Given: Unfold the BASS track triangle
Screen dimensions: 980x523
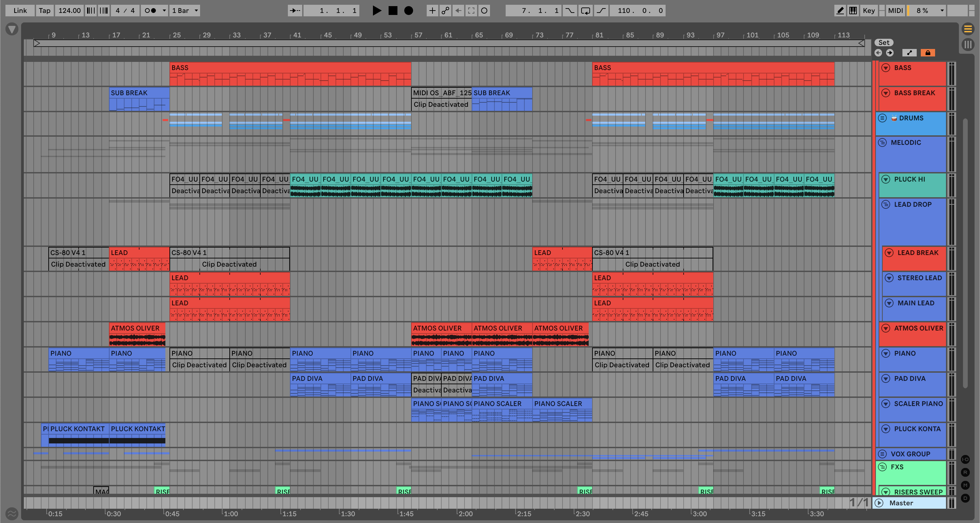Looking at the screenshot, I should [x=886, y=68].
